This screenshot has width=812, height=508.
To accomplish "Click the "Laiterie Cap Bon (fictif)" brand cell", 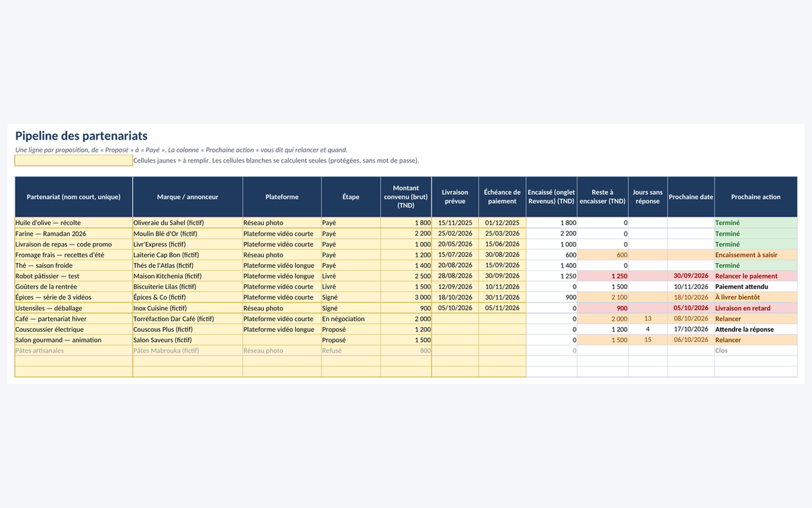I will tap(187, 255).
